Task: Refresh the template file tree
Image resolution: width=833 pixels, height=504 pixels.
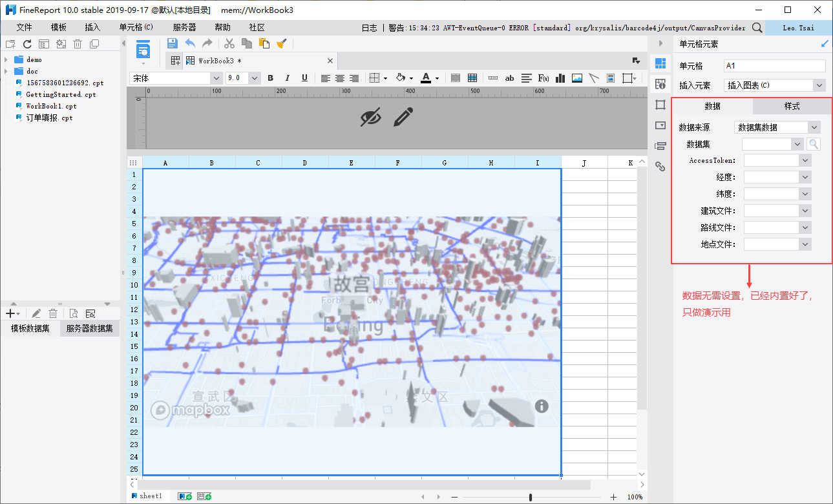Action: [x=27, y=44]
